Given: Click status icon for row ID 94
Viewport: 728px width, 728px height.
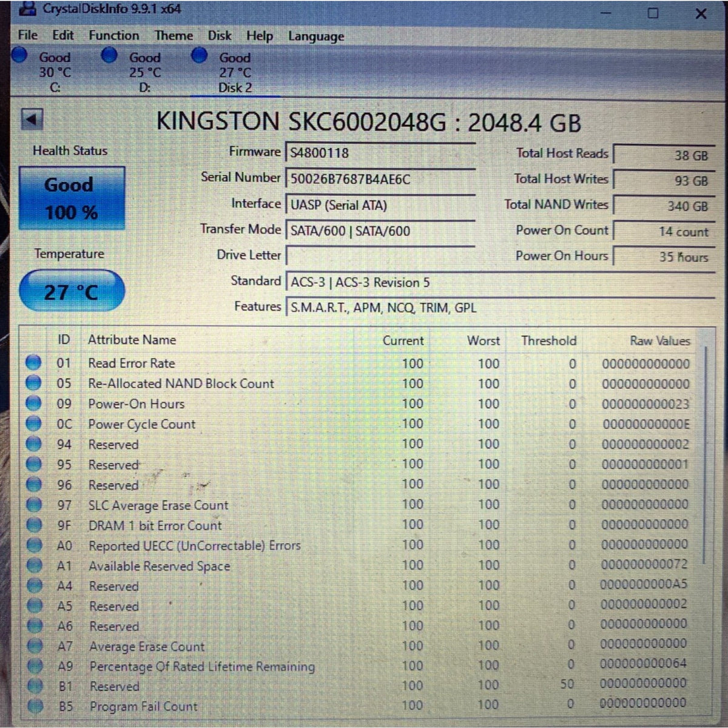Looking at the screenshot, I should 33,445.
